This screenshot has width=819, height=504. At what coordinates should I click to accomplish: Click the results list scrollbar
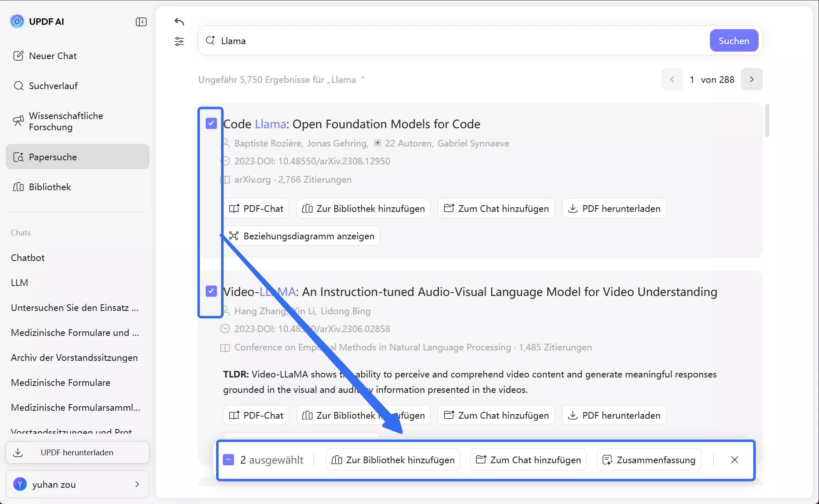767,121
